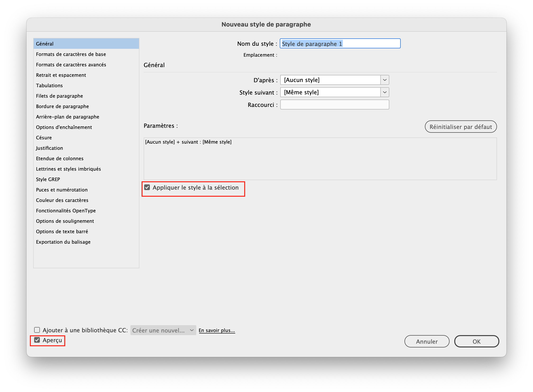
Task: Select Puces et numérotation
Action: (62, 190)
